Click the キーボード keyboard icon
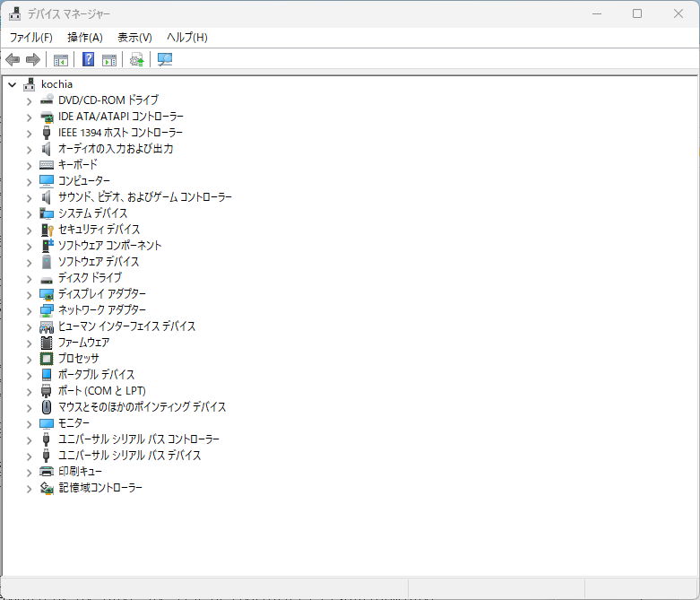Image resolution: width=700 pixels, height=600 pixels. (47, 165)
